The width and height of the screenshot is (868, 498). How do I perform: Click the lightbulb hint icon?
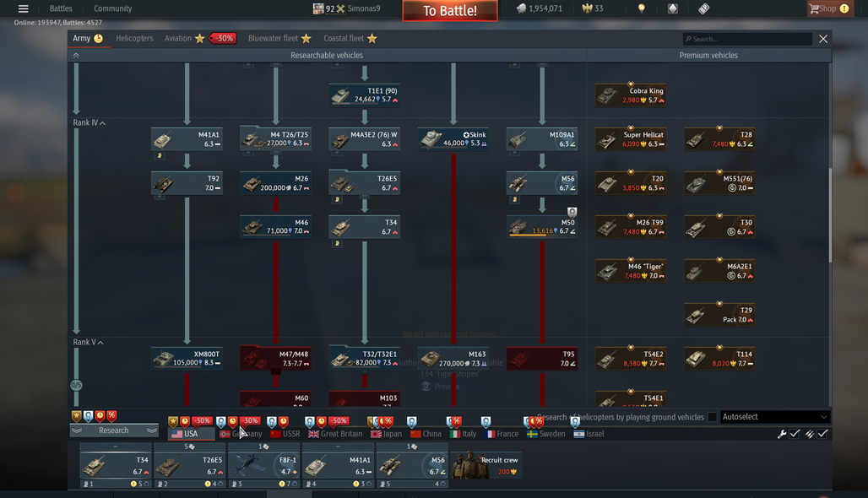tap(641, 8)
